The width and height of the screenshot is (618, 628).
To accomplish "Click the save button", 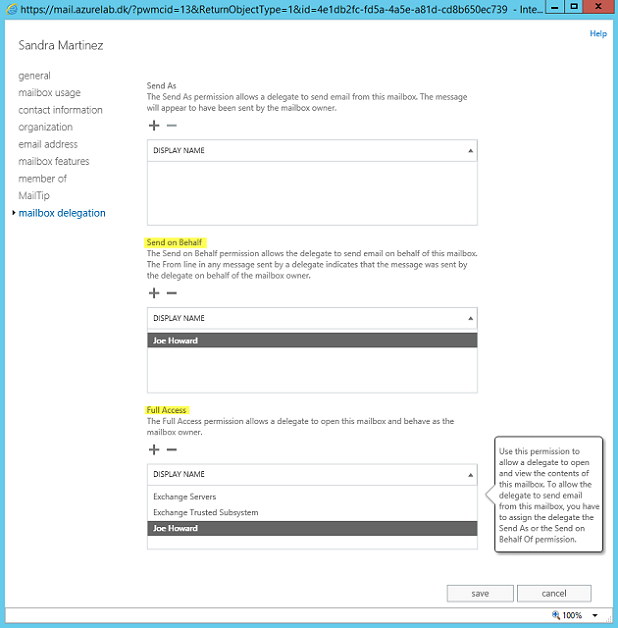I will [x=480, y=593].
